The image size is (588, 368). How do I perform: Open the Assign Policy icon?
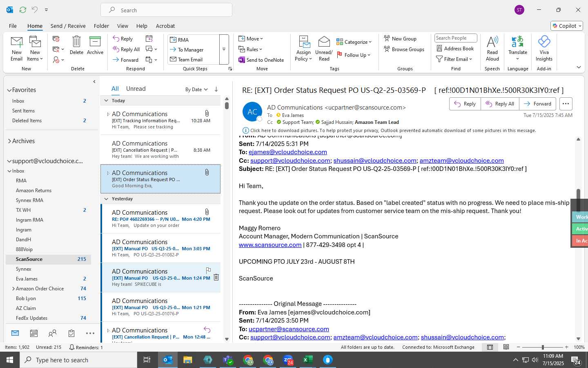(303, 49)
